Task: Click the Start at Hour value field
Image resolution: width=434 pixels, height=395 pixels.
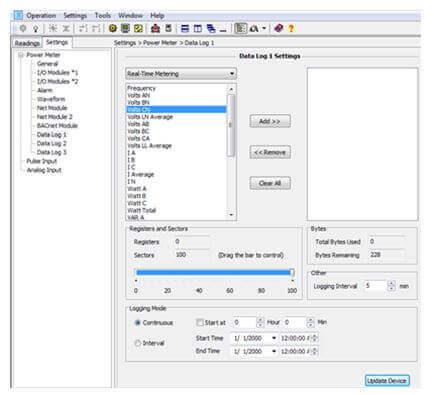Action: [245, 322]
